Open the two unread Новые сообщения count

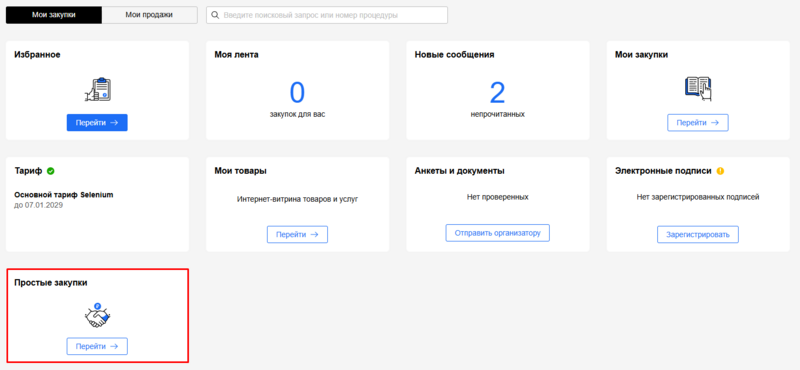(x=497, y=92)
